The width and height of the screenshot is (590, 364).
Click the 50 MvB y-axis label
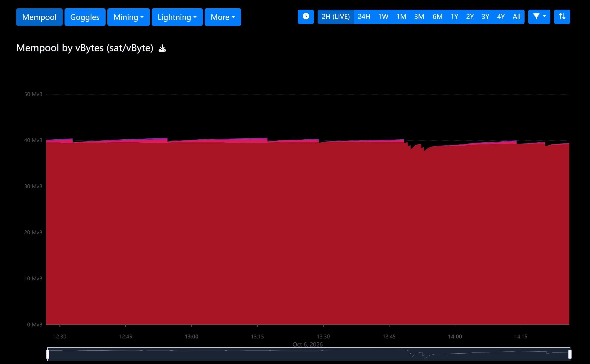(33, 94)
